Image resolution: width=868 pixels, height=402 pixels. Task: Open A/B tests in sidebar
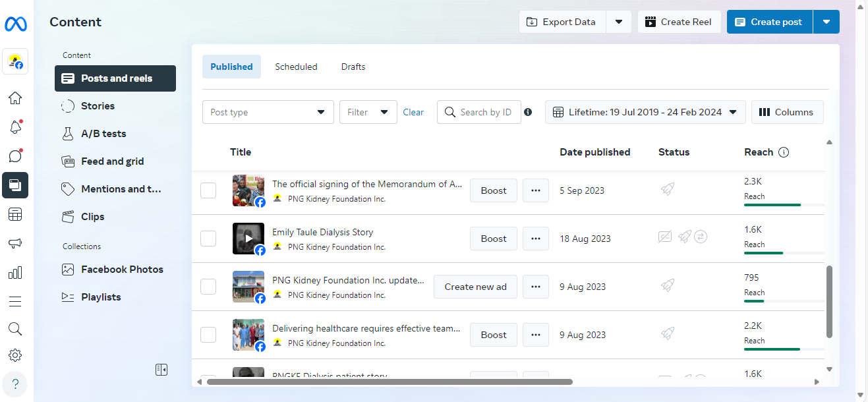click(x=115, y=134)
